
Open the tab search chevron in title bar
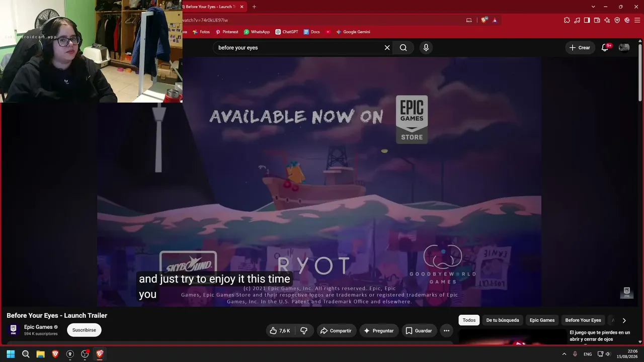point(593,7)
